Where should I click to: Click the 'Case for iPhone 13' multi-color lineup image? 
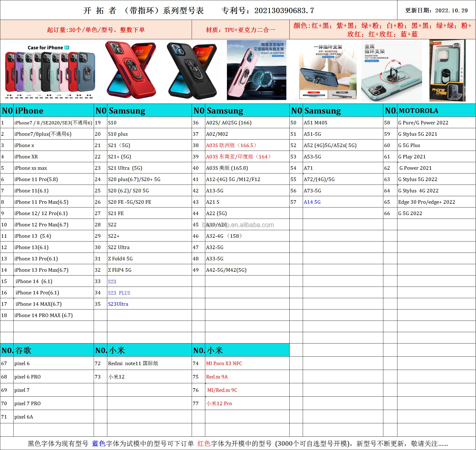pos(50,72)
